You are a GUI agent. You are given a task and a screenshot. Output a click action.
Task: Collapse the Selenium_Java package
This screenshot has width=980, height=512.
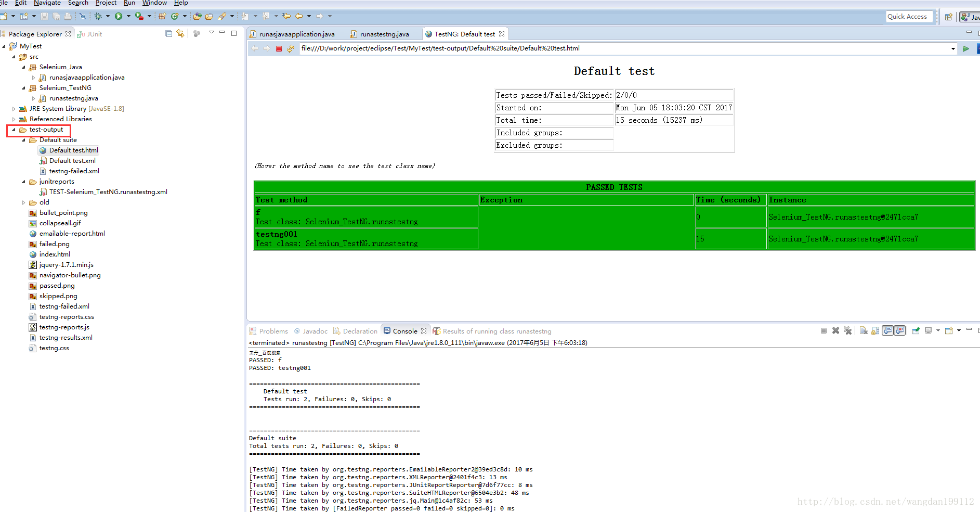pyautogui.click(x=23, y=67)
